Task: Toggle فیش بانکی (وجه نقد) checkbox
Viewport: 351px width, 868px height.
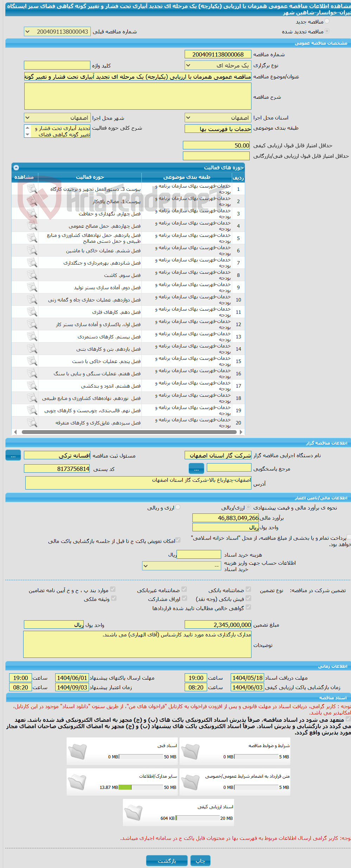Action: click(248, 598)
